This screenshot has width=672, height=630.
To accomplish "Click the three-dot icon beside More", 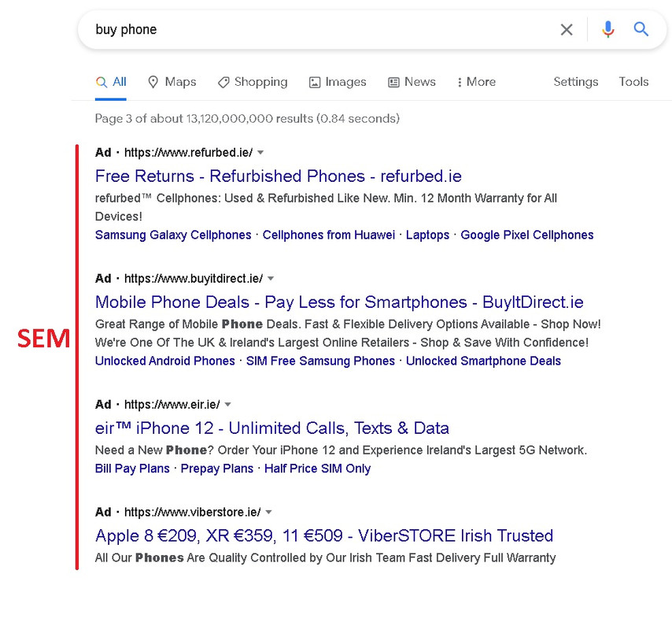I will point(460,82).
